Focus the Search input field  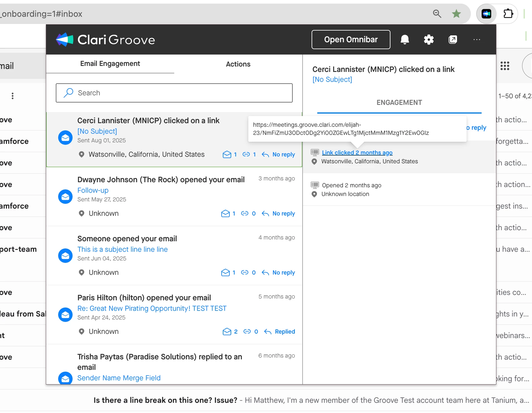click(x=174, y=93)
